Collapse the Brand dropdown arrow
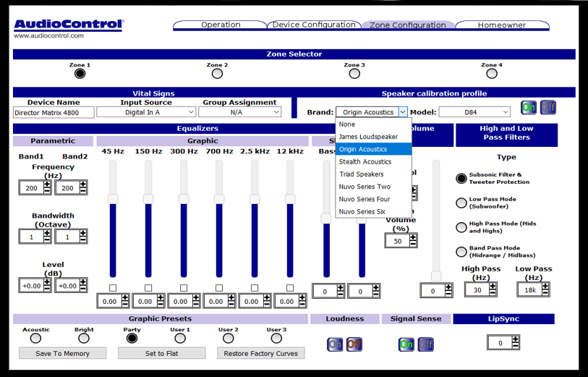588x377 pixels. click(x=402, y=112)
